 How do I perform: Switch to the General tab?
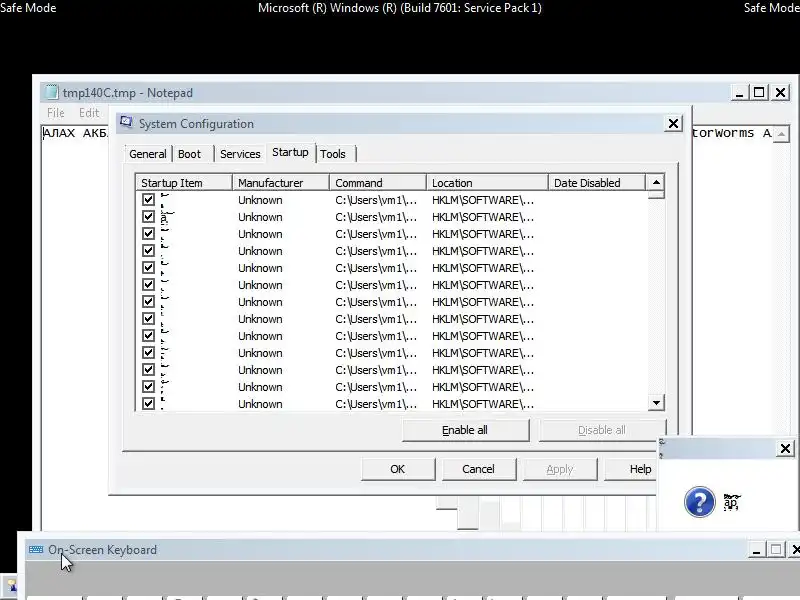[147, 154]
